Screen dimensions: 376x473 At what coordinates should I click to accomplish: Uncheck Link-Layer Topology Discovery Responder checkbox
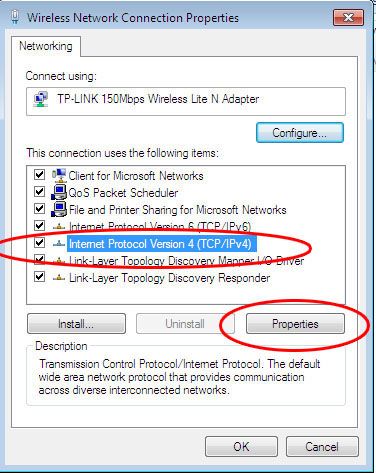point(39,276)
